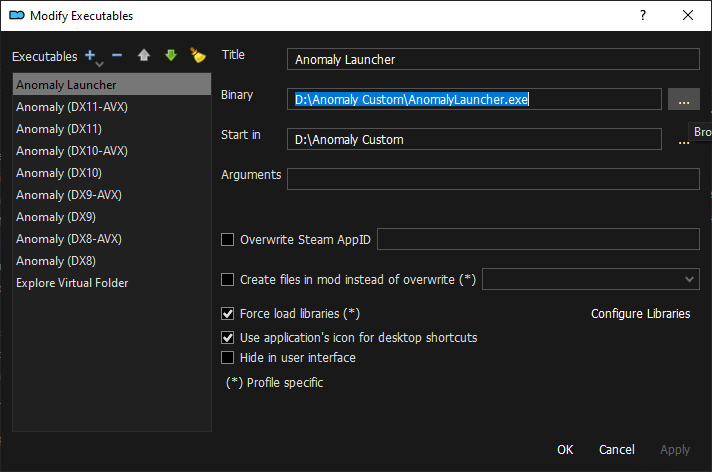Click the remove executable minus icon
Image resolution: width=712 pixels, height=472 pixels.
pos(117,56)
